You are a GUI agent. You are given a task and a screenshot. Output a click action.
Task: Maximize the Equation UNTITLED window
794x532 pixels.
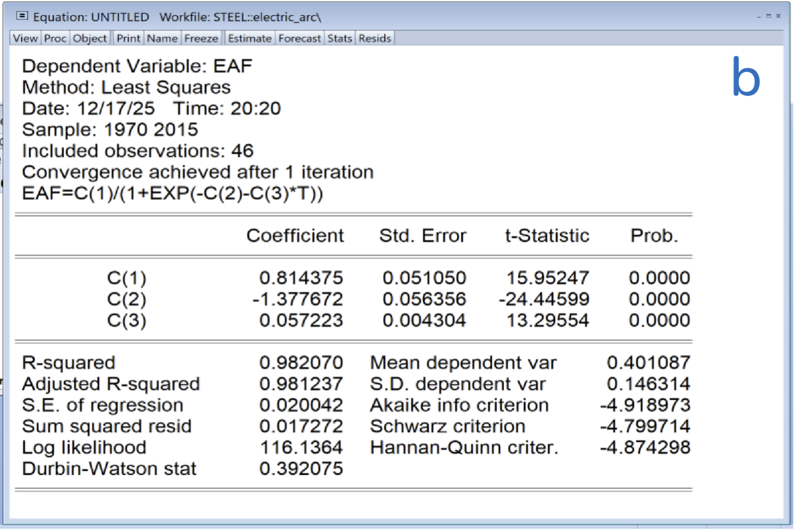(768, 16)
